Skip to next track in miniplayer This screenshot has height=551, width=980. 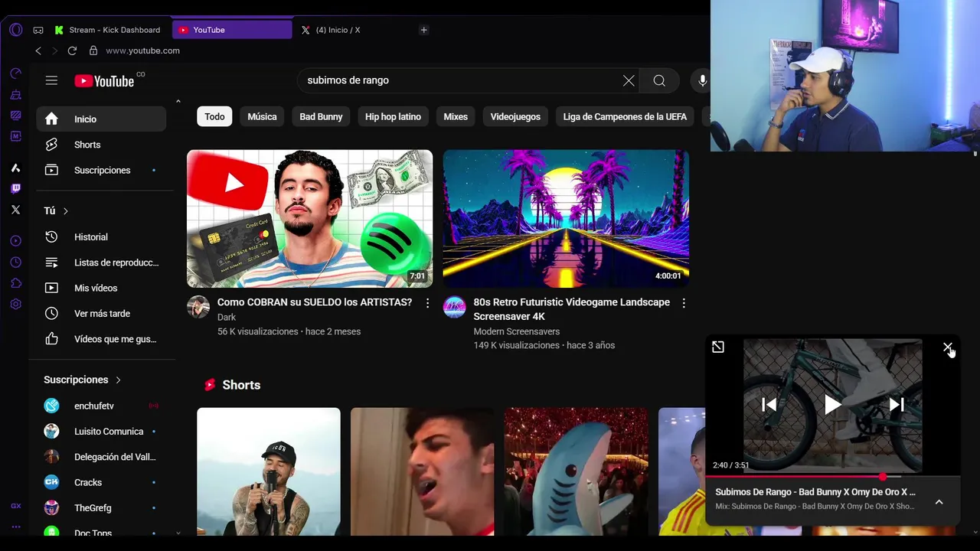click(897, 405)
